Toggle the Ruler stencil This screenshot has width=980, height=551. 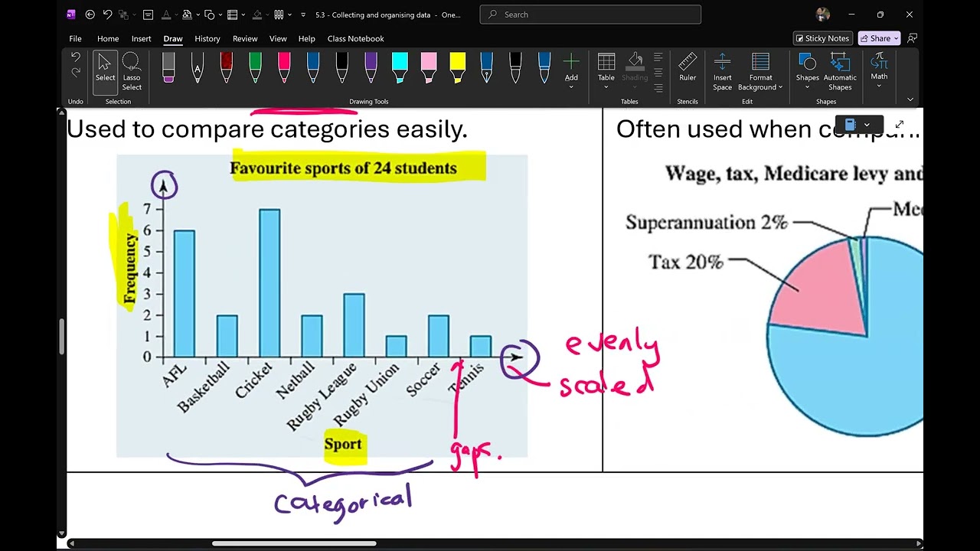[688, 67]
